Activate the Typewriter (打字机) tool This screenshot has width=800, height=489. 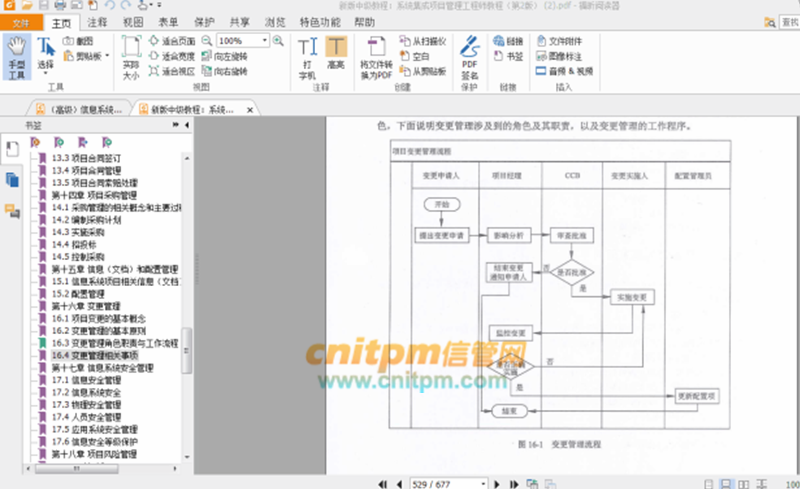(x=308, y=56)
